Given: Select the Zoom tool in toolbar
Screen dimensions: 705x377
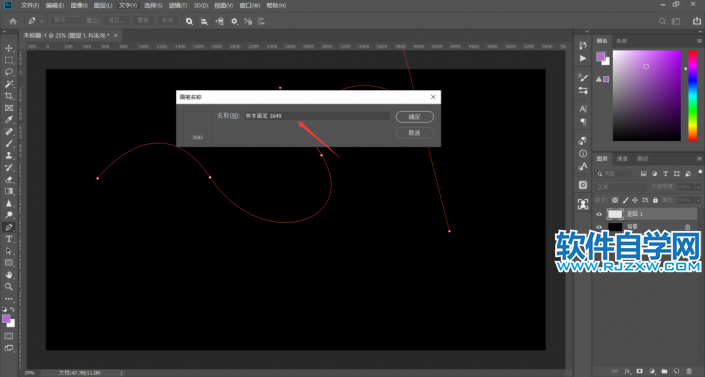Looking at the screenshot, I should (9, 287).
